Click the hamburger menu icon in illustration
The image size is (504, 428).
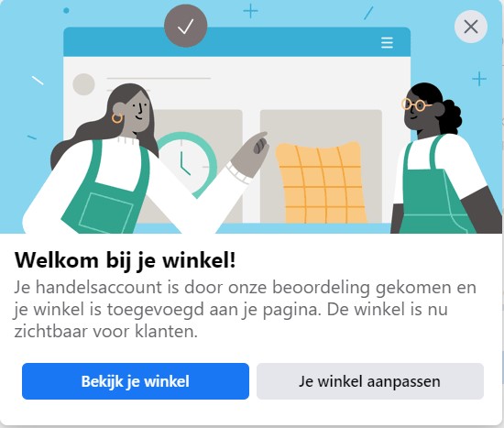[x=387, y=42]
